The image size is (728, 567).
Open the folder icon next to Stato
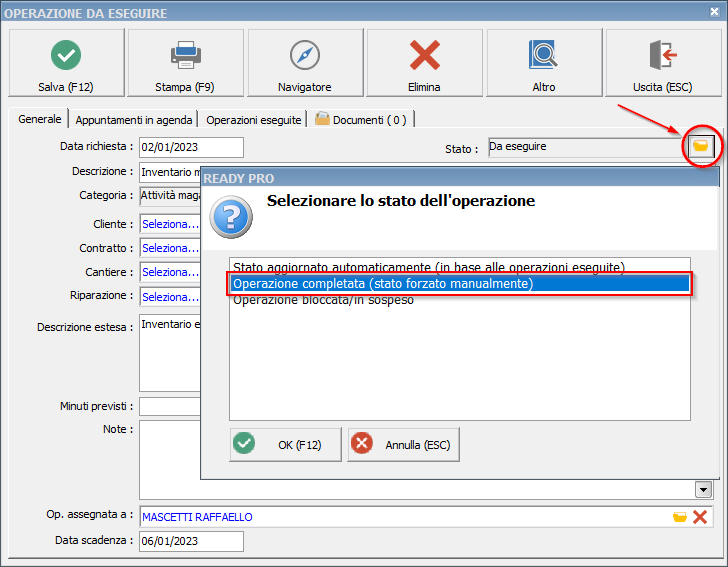[701, 147]
